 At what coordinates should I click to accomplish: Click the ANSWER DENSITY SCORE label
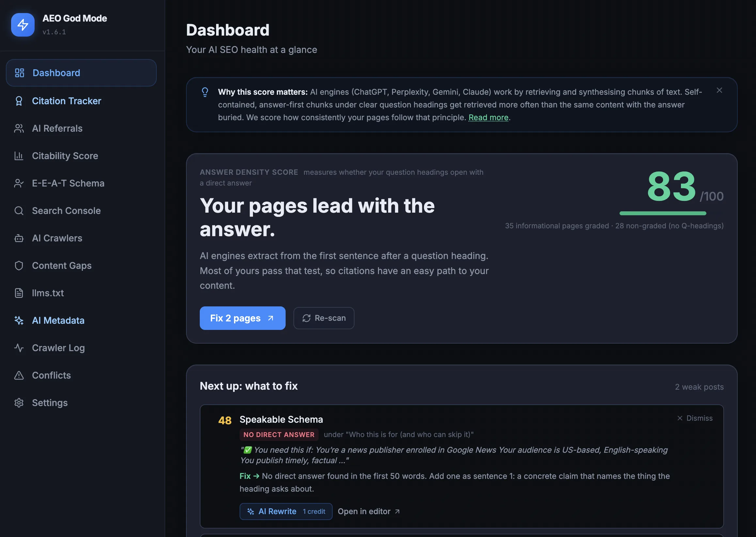(249, 172)
